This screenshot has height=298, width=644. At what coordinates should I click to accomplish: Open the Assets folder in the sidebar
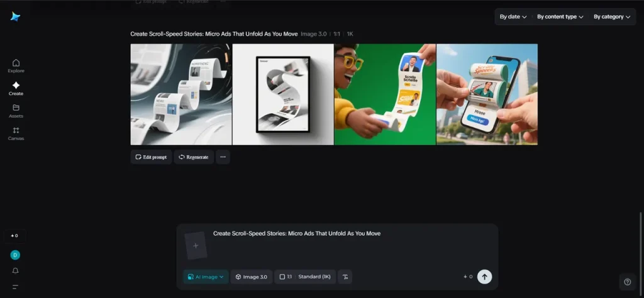[16, 111]
